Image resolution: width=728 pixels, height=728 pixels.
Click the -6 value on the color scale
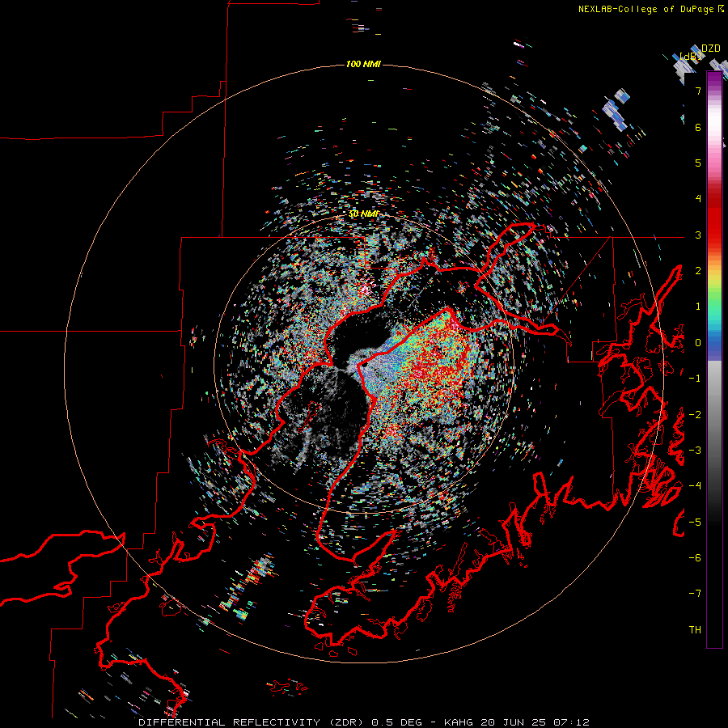point(695,558)
